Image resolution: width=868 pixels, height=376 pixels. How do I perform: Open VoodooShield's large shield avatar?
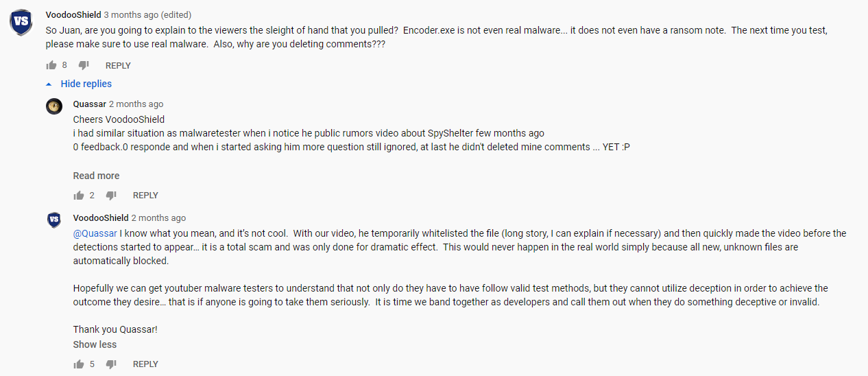(21, 22)
